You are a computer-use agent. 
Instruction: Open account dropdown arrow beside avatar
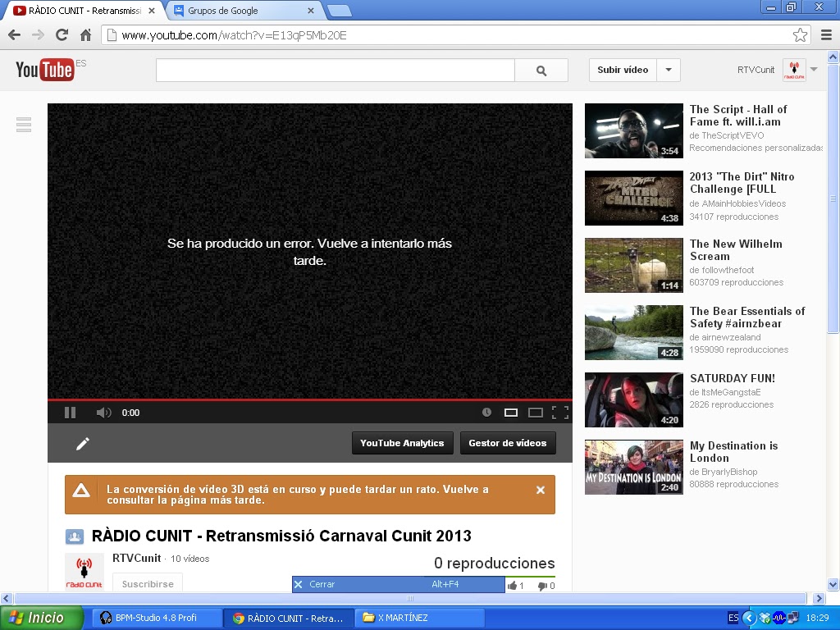814,70
